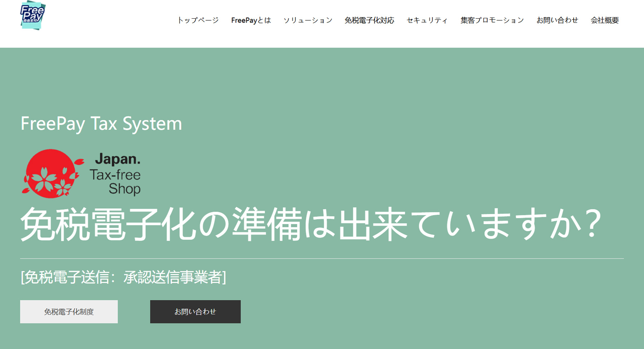Click the 免税電子化制度 button
Image resolution: width=644 pixels, height=349 pixels.
[69, 312]
